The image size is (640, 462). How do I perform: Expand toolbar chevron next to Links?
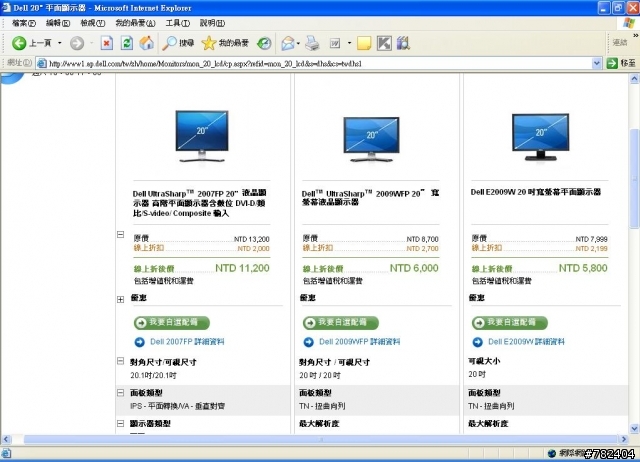[635, 36]
